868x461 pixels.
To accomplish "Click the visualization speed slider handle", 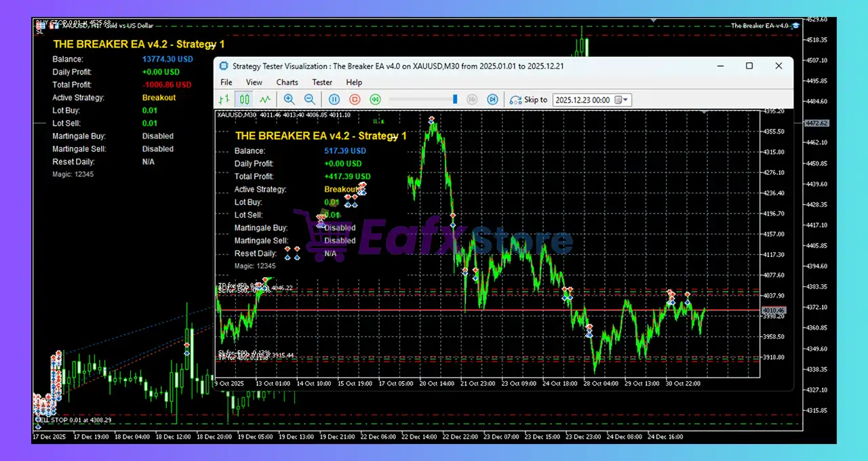I will coord(455,100).
